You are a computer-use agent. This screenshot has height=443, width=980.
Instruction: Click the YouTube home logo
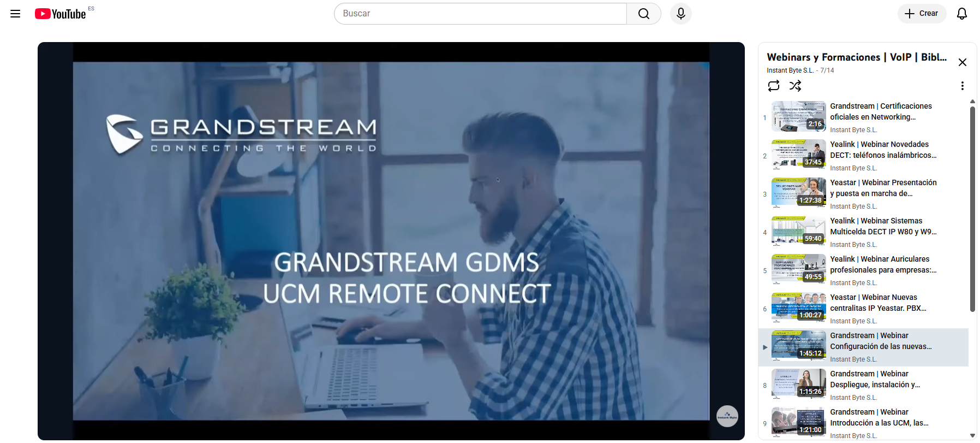pyautogui.click(x=61, y=14)
